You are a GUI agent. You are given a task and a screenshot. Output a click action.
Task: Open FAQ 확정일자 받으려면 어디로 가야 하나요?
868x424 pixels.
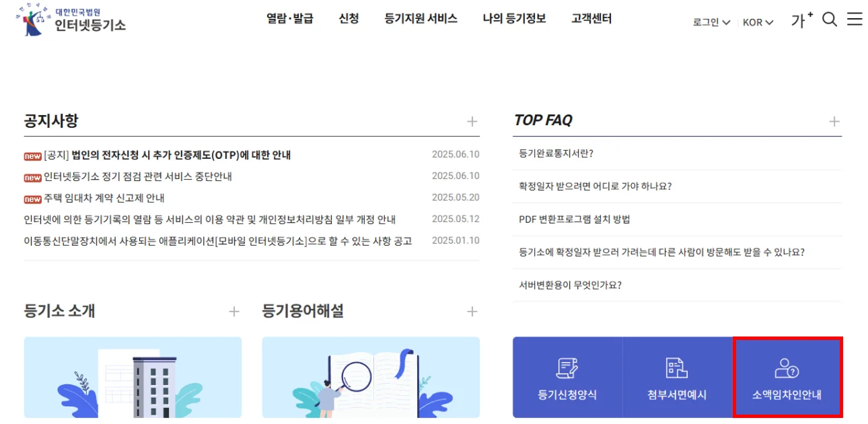click(595, 186)
